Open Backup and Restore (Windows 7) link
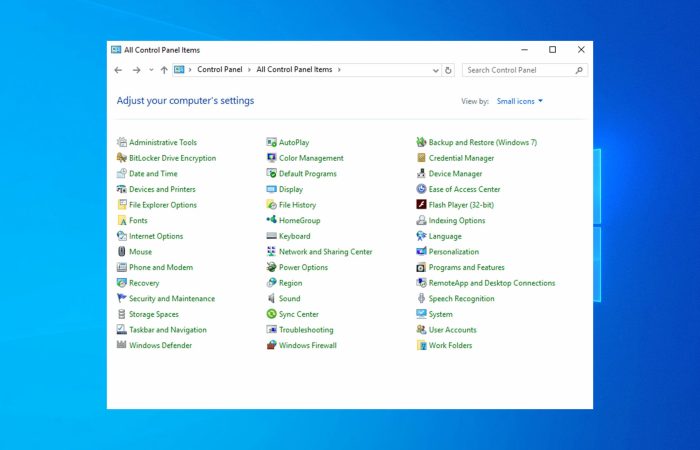700x450 pixels. tap(483, 142)
